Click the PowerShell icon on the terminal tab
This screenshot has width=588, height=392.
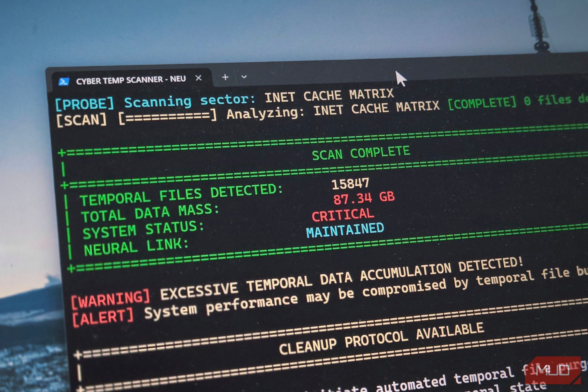point(64,81)
